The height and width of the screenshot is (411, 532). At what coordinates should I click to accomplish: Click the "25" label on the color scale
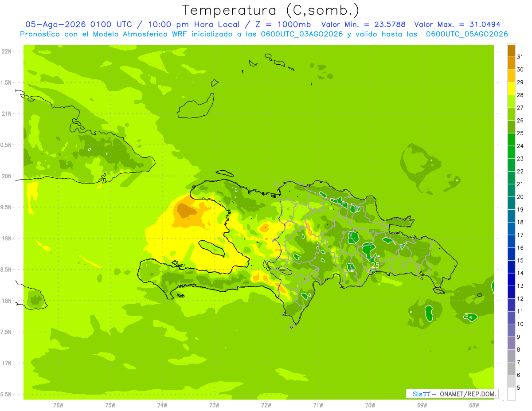pyautogui.click(x=520, y=133)
